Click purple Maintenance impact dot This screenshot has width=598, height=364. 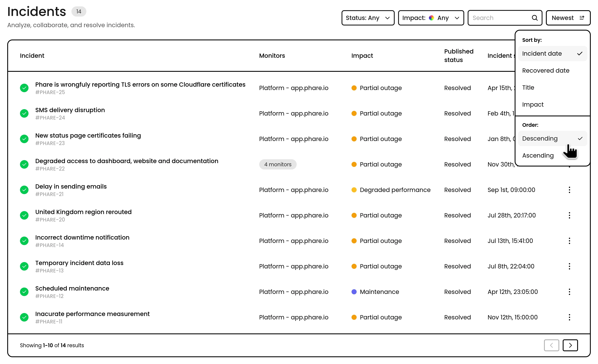(x=354, y=292)
